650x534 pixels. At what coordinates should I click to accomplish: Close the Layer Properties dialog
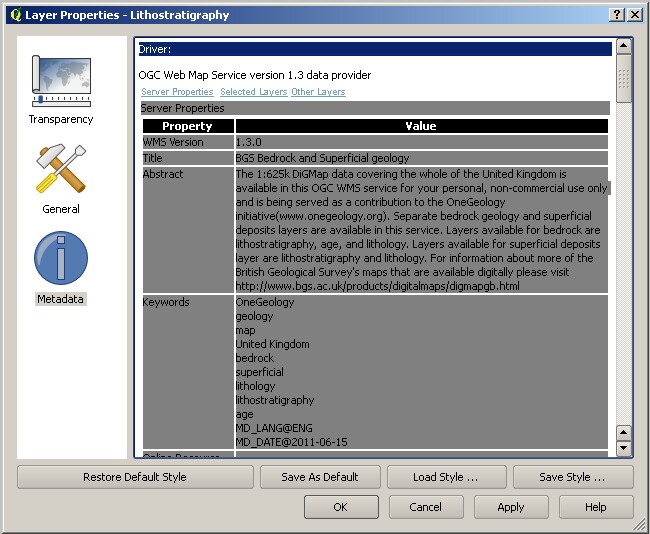click(x=635, y=15)
